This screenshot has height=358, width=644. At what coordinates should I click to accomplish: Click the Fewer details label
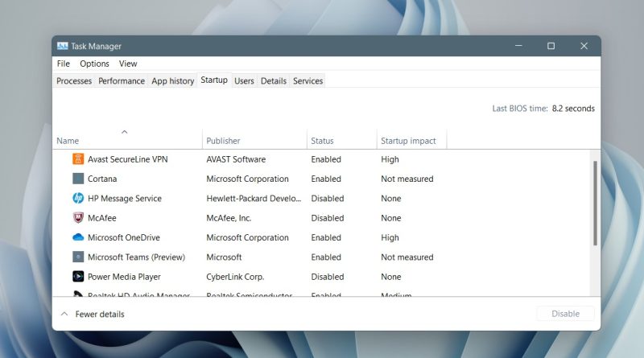(x=100, y=314)
